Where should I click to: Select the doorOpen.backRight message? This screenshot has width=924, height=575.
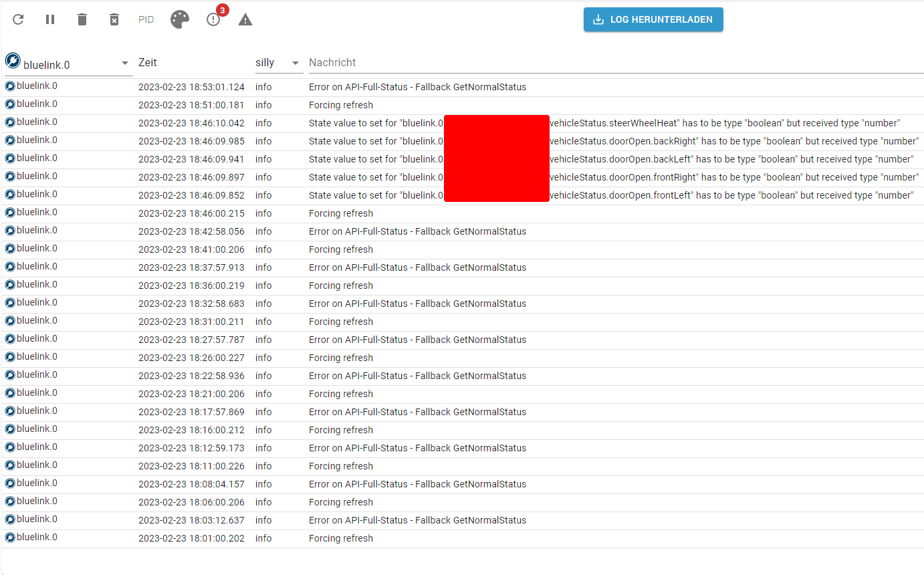(612, 141)
